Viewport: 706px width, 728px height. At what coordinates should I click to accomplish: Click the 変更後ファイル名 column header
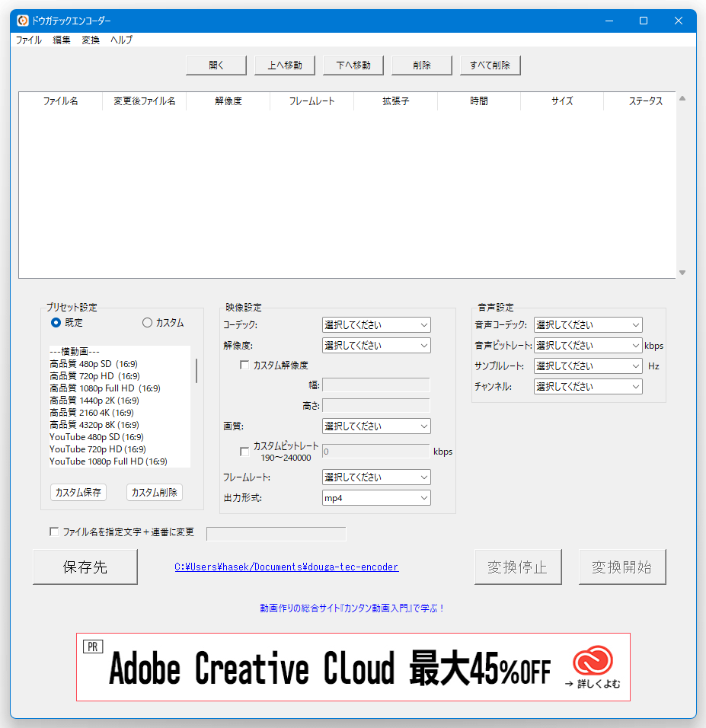tap(145, 101)
